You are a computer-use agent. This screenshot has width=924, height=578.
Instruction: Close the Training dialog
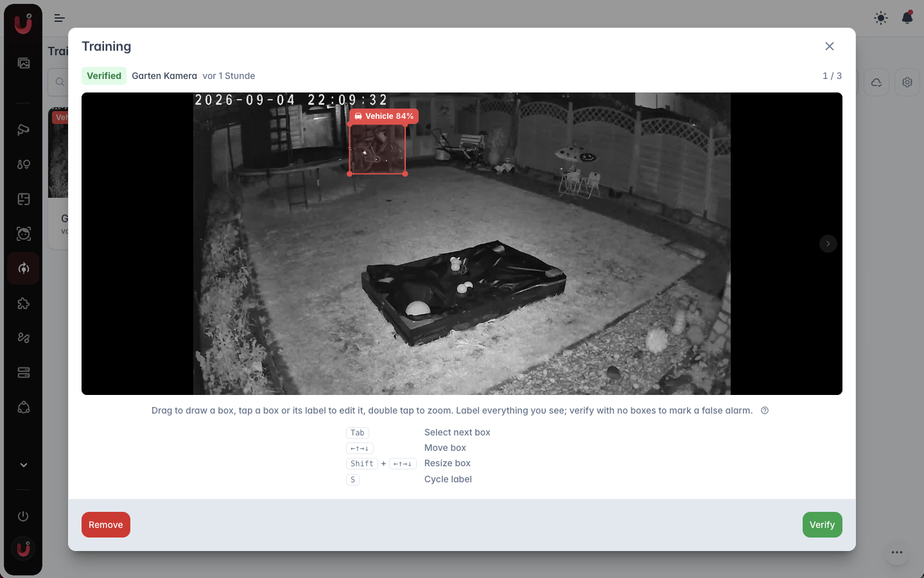pos(830,46)
